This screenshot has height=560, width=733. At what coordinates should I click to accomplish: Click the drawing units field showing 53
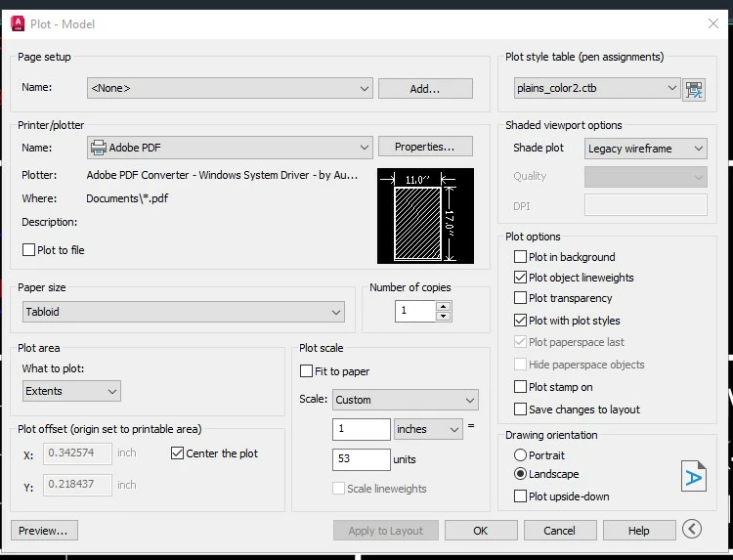(361, 459)
